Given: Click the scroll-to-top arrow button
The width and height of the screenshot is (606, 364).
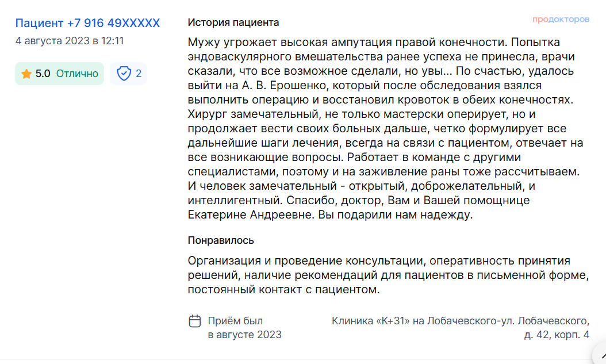Looking at the screenshot, I should [601, 355].
